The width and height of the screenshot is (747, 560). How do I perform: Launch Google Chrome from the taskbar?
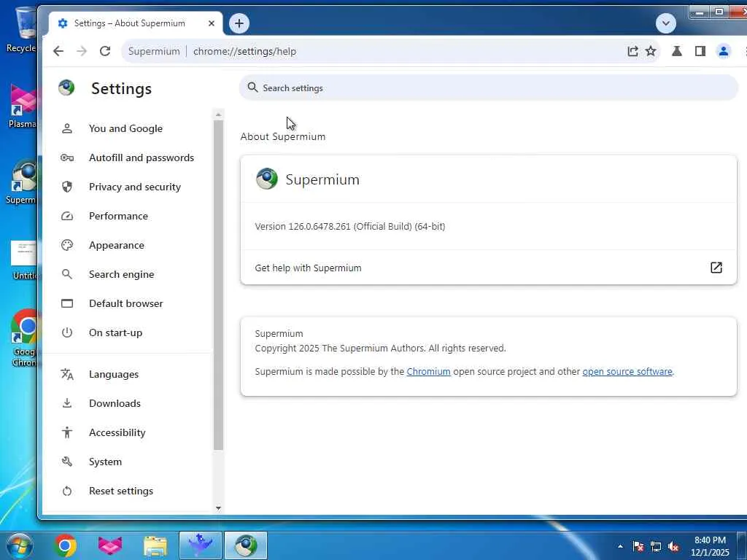point(65,545)
